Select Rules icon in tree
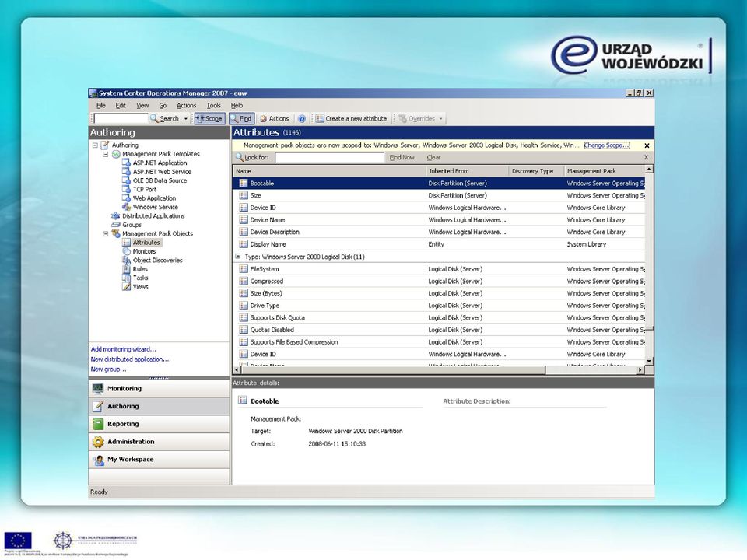The image size is (747, 560). (x=126, y=269)
